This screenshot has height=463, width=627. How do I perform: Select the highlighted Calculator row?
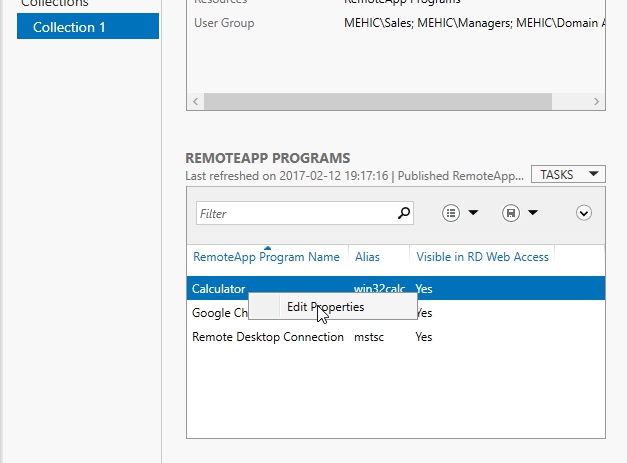pos(218,289)
